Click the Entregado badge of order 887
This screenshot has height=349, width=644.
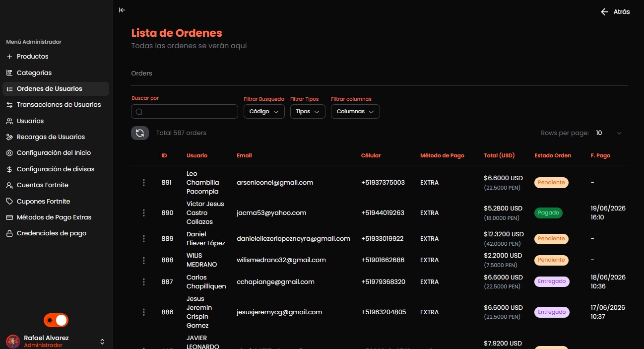pyautogui.click(x=552, y=281)
